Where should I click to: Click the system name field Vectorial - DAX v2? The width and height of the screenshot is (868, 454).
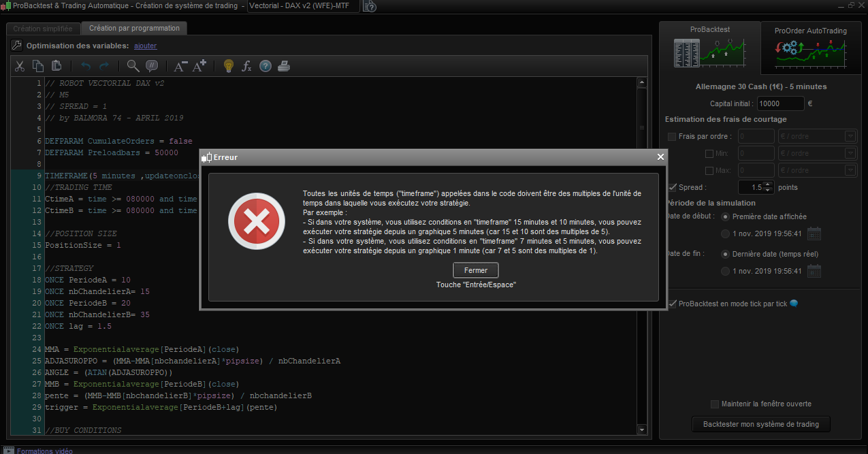click(x=303, y=6)
